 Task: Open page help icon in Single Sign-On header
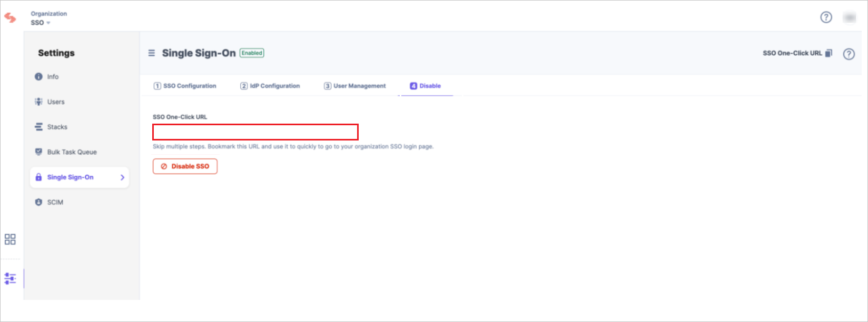[x=849, y=54]
